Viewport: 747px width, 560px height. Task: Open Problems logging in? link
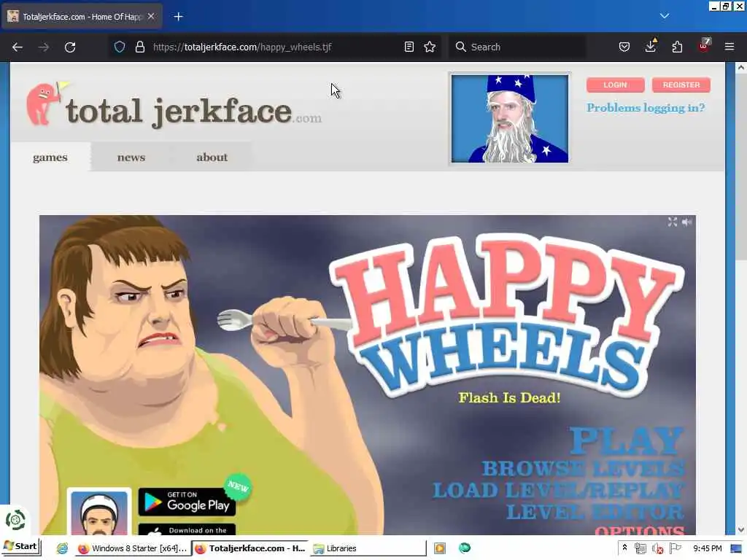(x=646, y=108)
